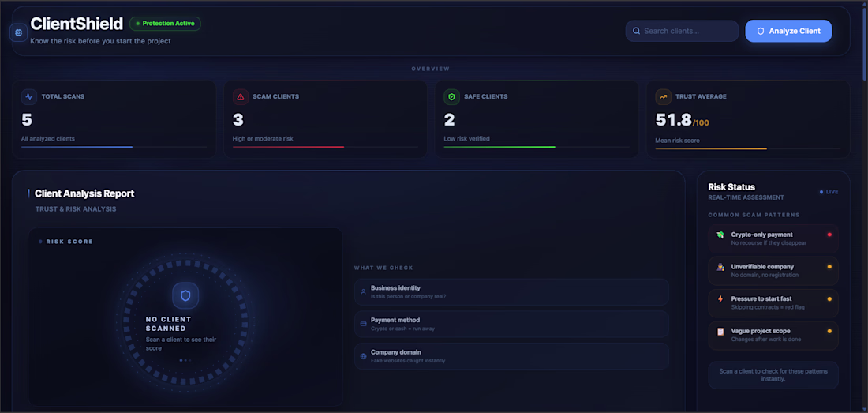Click the Trust Average orange progress bar
This screenshot has width=868, height=413.
[711, 148]
